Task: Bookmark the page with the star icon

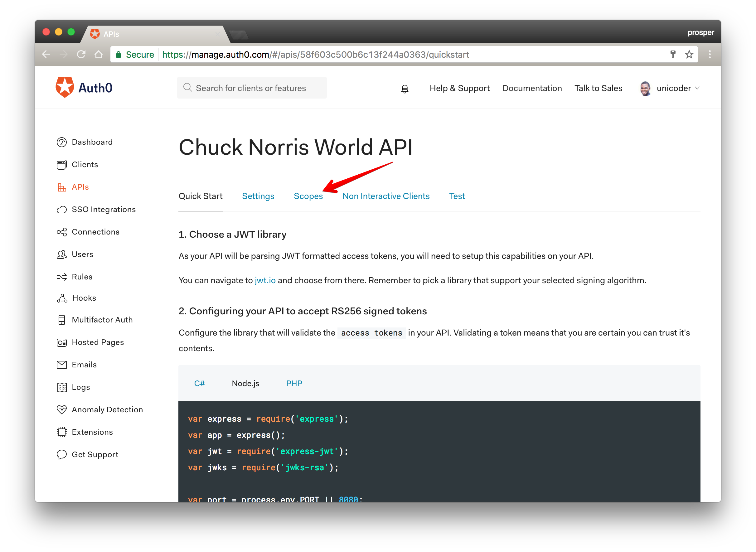Action: point(689,54)
